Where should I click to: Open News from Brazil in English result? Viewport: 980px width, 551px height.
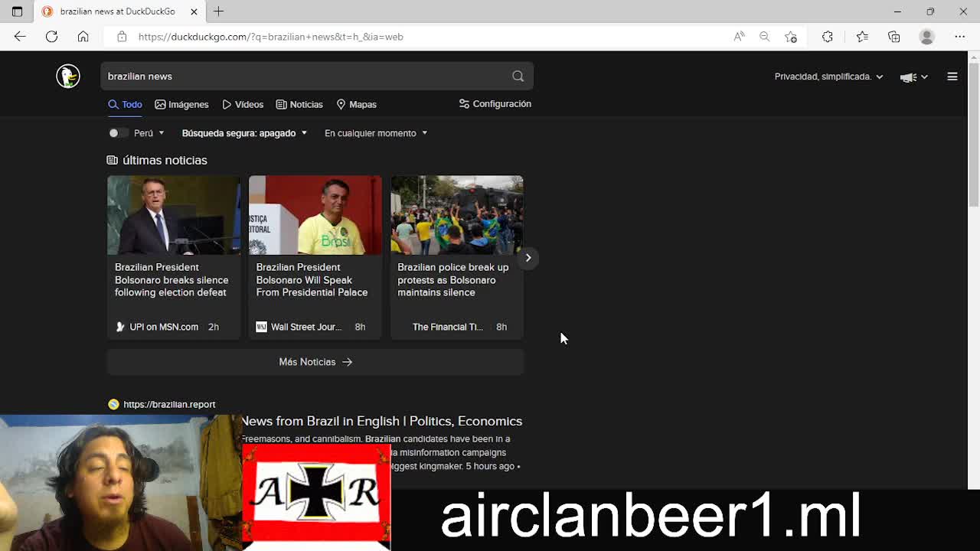point(381,421)
